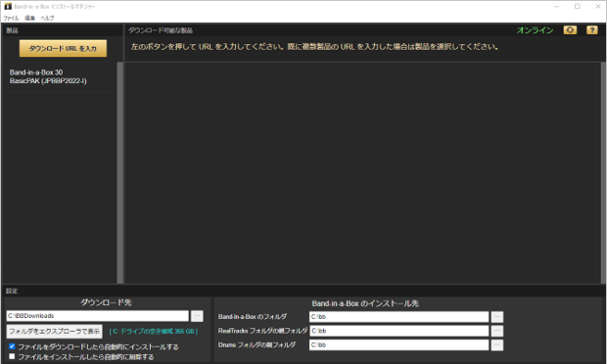Disable auto-install after download checkbox
The width and height of the screenshot is (607, 364).
point(12,346)
